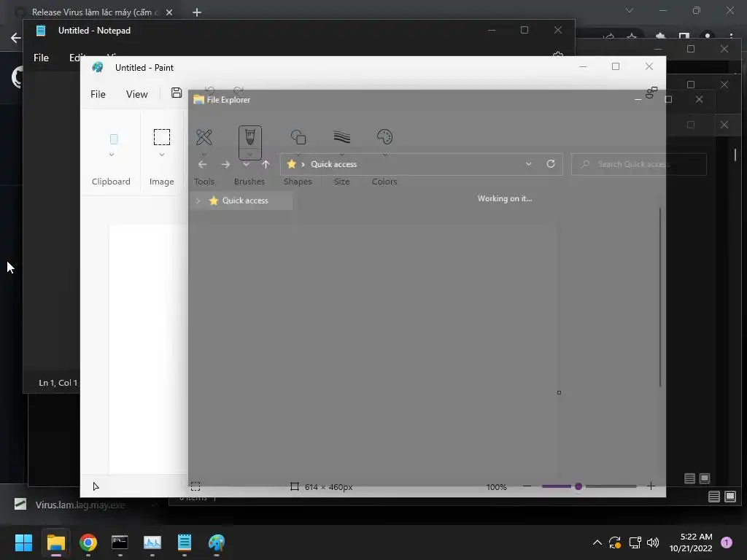Viewport: 747px width, 560px height.
Task: Click the File Explorer vertical scrollbar
Action: [x=659, y=297]
